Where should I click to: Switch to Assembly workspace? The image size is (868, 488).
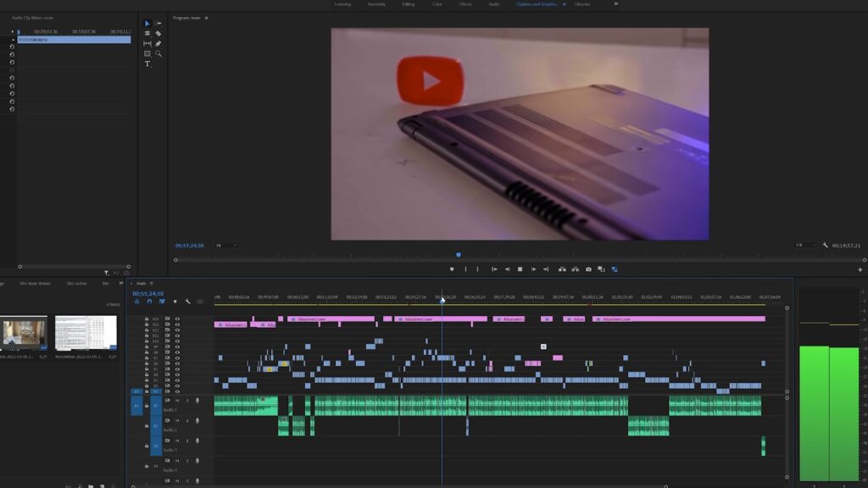tap(376, 4)
